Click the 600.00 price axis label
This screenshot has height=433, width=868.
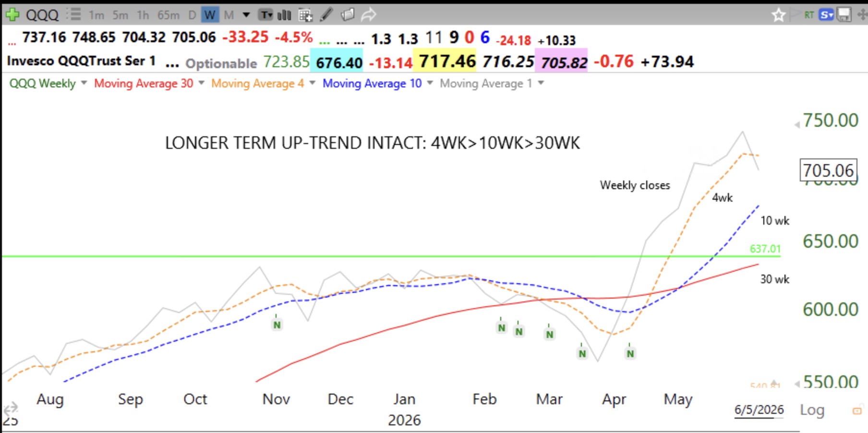click(831, 310)
